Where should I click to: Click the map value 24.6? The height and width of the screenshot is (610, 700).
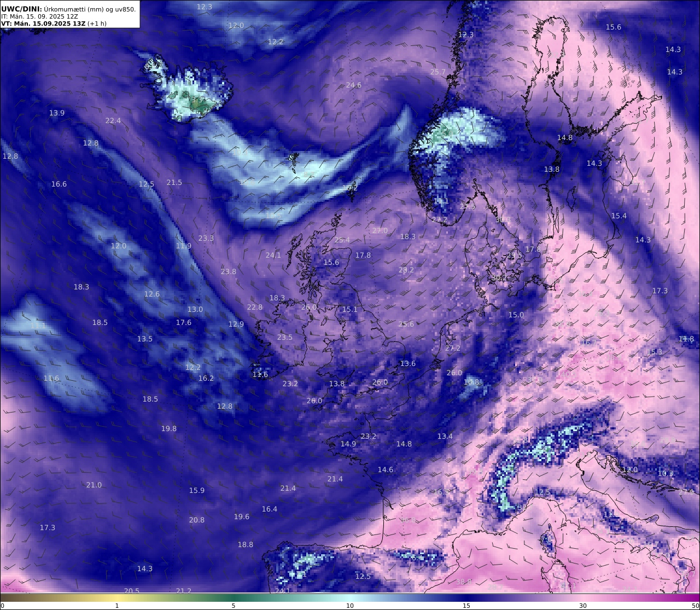pyautogui.click(x=354, y=85)
